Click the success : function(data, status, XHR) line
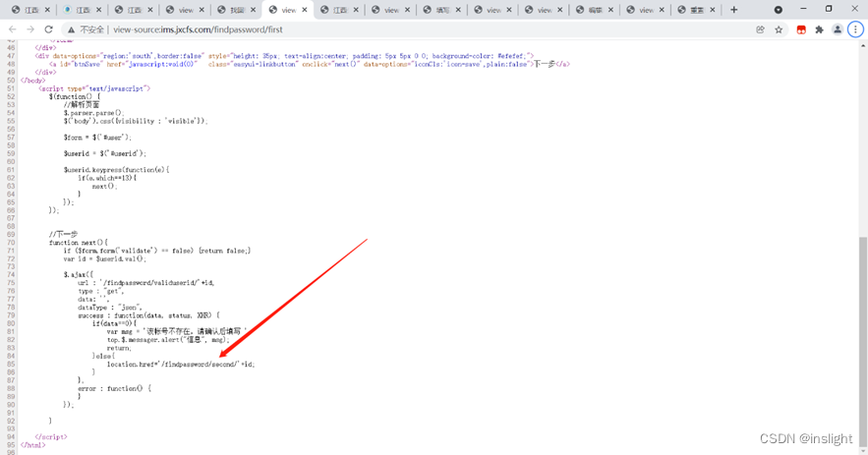 pos(148,315)
